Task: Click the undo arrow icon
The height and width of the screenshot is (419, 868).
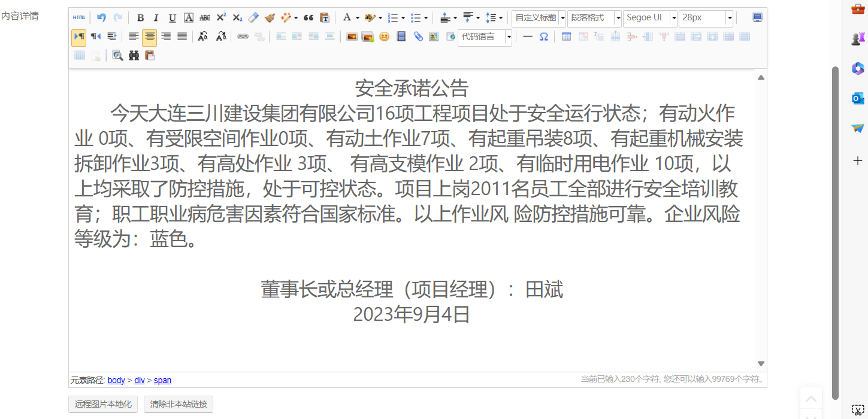Action: pos(101,18)
